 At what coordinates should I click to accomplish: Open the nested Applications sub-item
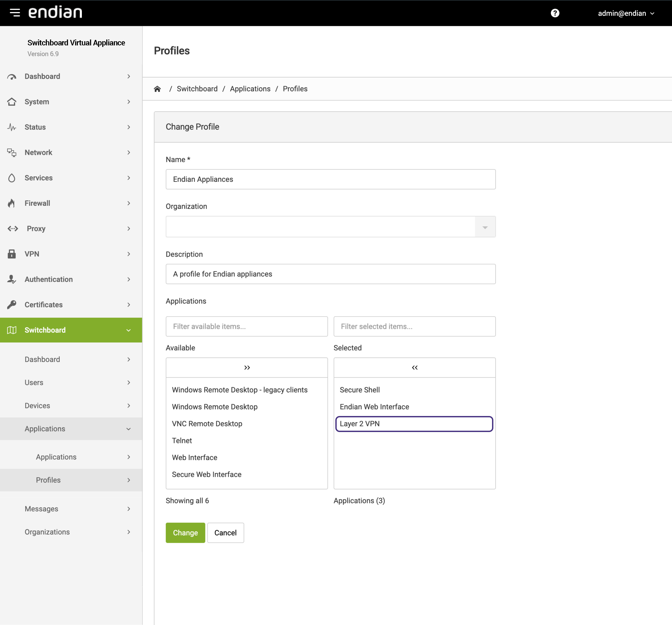(71, 457)
